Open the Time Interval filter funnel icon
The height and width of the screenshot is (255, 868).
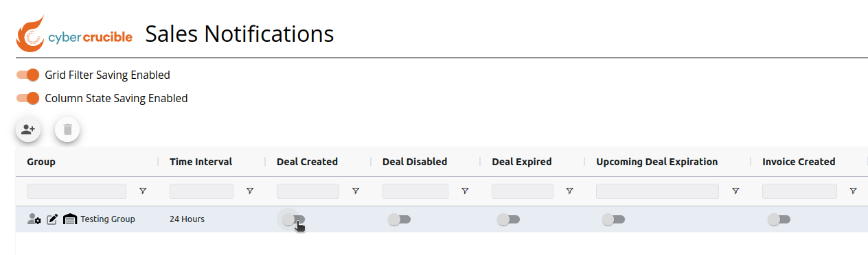point(250,191)
